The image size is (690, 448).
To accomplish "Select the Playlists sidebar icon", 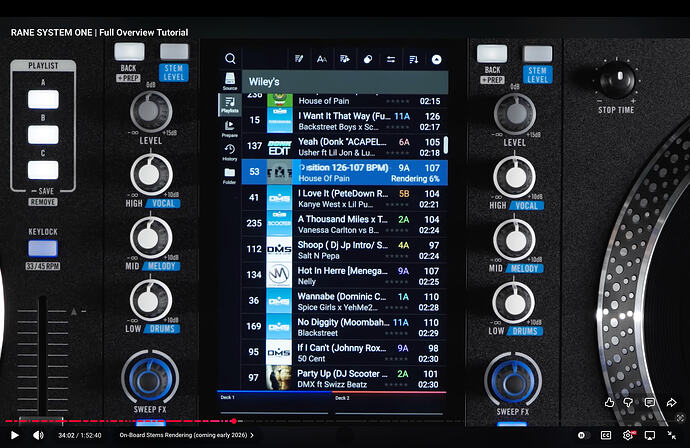I will click(x=230, y=105).
